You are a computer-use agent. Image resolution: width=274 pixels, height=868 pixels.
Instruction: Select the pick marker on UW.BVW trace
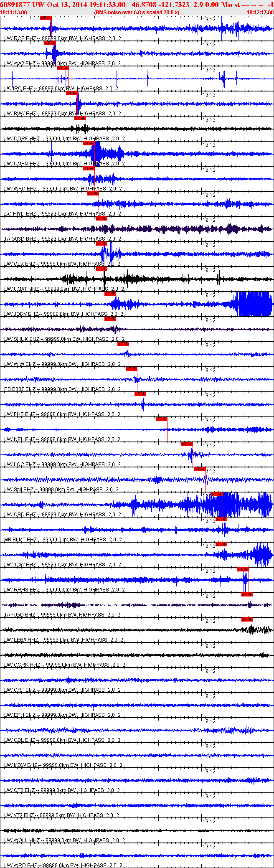click(x=71, y=93)
